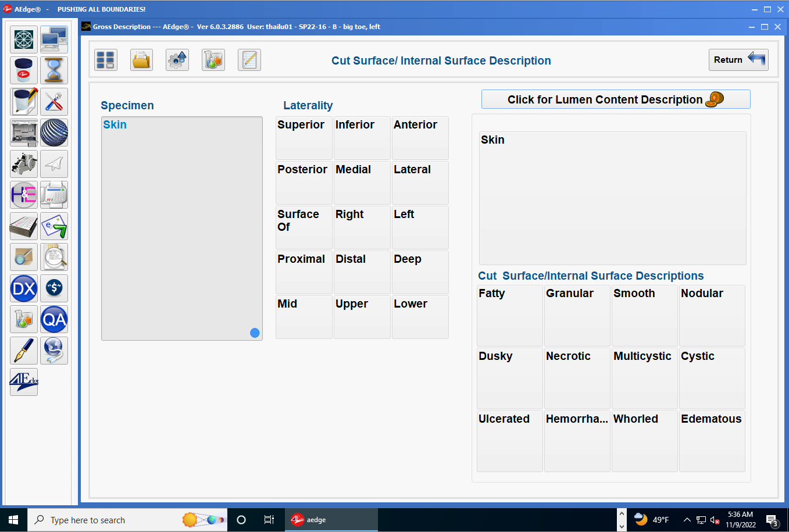Viewport: 789px width, 532px height.
Task: Choose the Posterior laterality tile
Action: [304, 183]
